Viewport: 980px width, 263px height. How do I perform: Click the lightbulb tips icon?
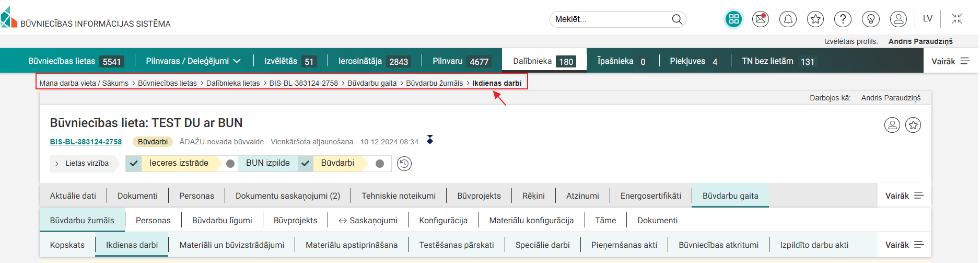point(871,19)
